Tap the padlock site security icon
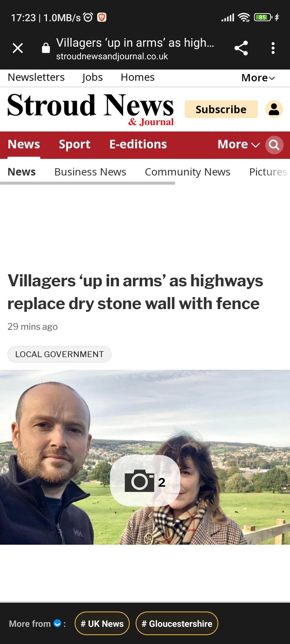Screen dimensions: 290x644 pyautogui.click(x=46, y=48)
